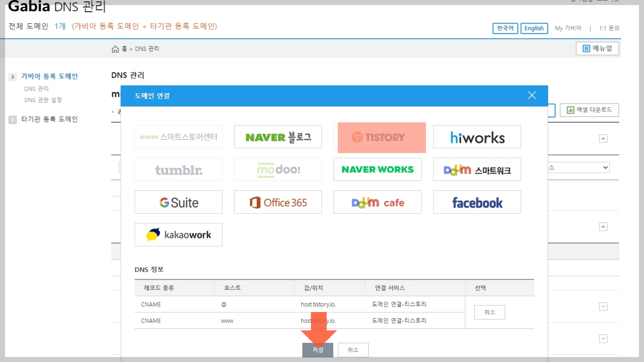The image size is (644, 362).
Task: Select the kakaowork service tile
Action: click(x=178, y=235)
